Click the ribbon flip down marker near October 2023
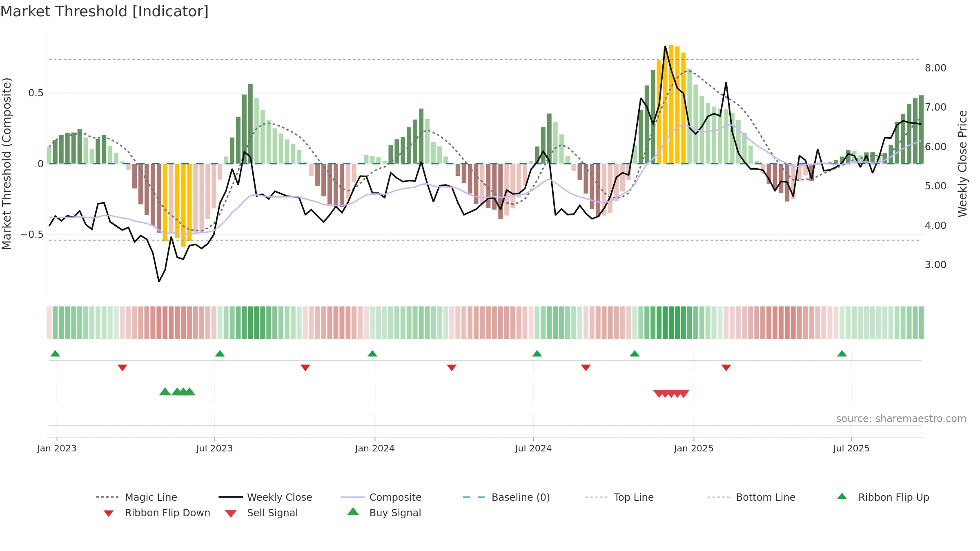 point(305,368)
